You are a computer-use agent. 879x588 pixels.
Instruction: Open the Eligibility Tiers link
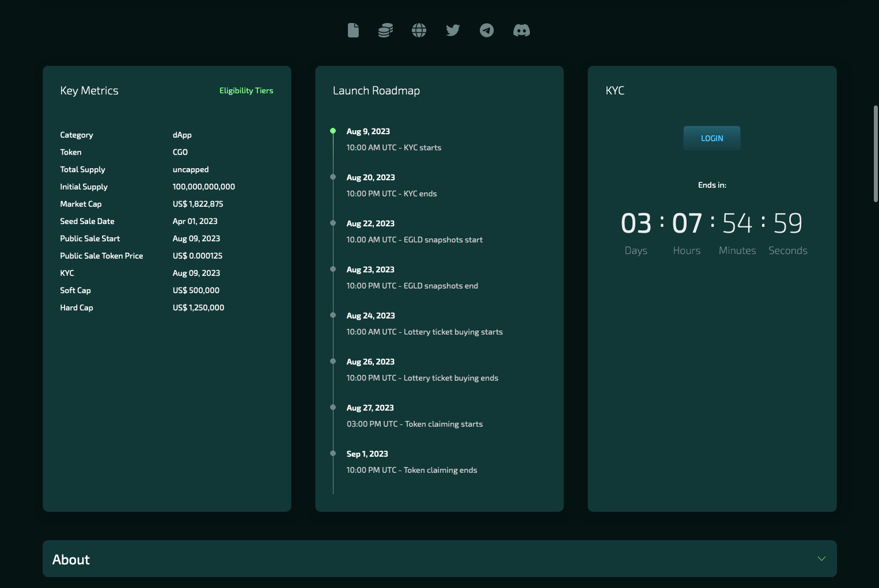(246, 90)
